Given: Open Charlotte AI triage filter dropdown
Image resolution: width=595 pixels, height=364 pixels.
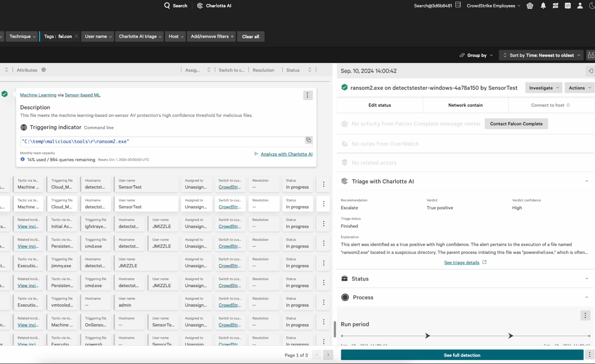Looking at the screenshot, I should 140,36.
